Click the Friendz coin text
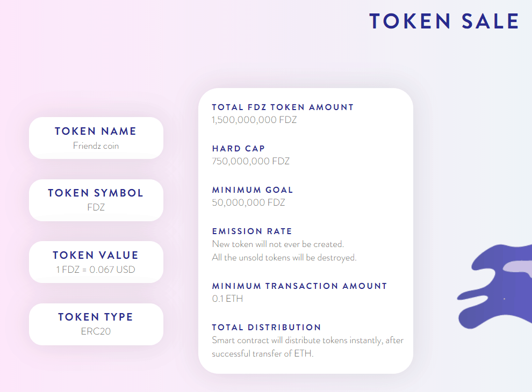The image size is (532, 392). 96,146
